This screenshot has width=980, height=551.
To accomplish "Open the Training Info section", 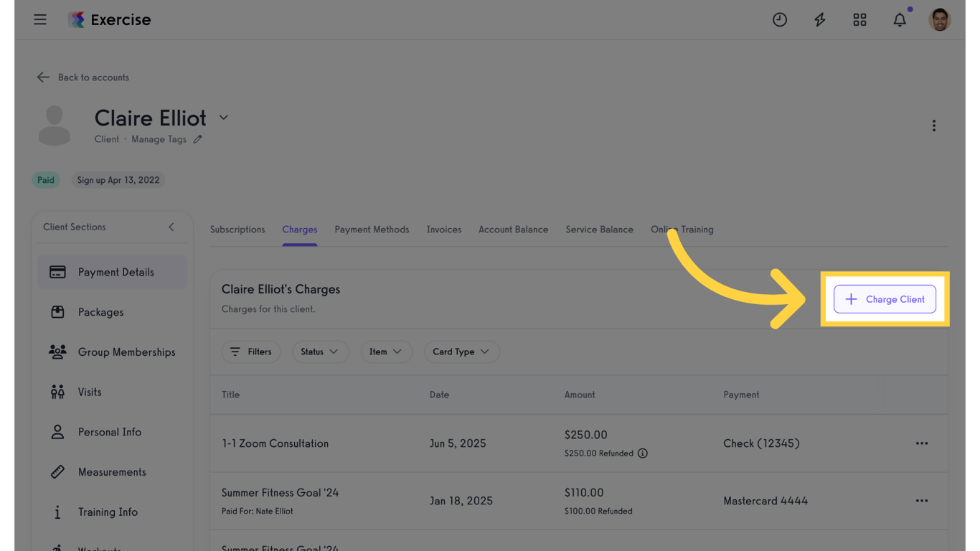I will [108, 512].
